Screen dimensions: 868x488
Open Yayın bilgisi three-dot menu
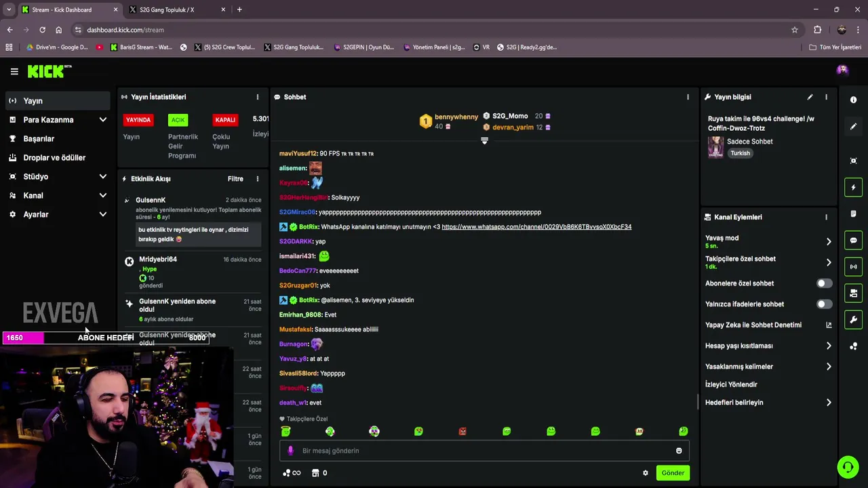[x=826, y=97]
